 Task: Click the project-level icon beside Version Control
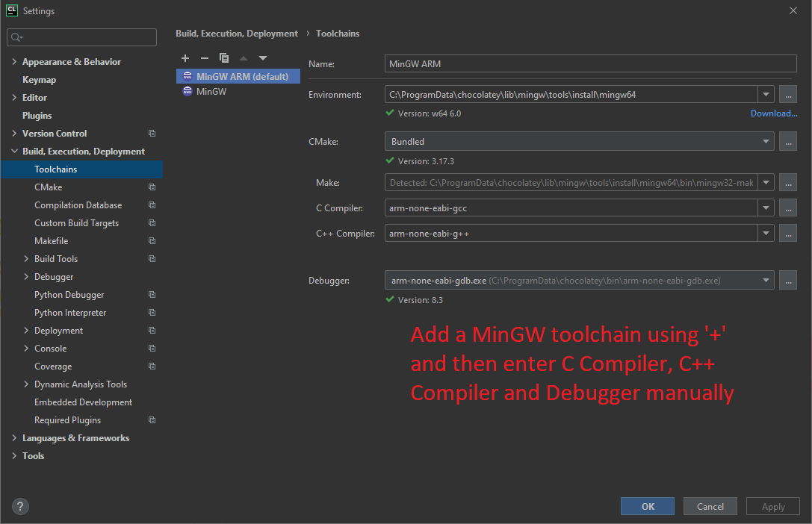[152, 134]
